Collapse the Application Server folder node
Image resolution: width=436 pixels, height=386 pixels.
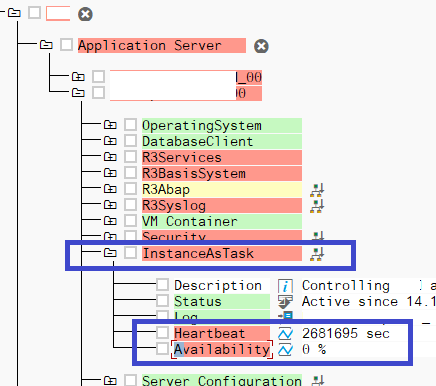tap(46, 45)
